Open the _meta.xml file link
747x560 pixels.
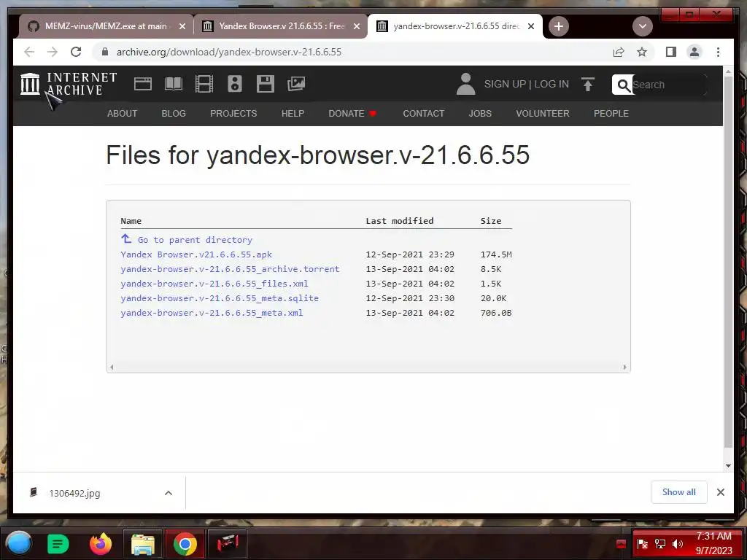(212, 313)
